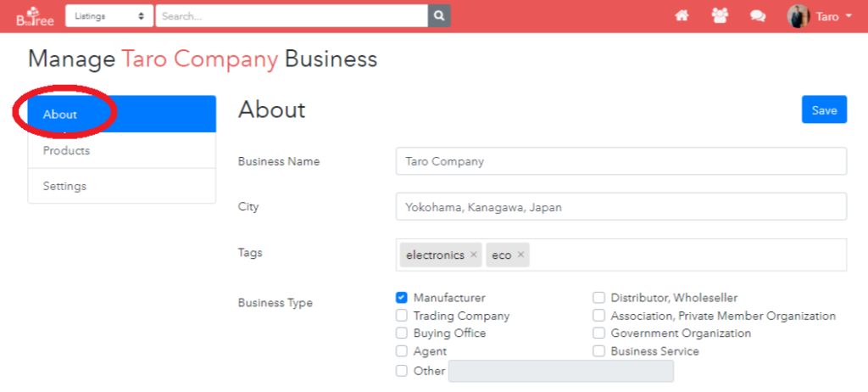
Task: Open the home icon in the header
Action: pos(682,16)
